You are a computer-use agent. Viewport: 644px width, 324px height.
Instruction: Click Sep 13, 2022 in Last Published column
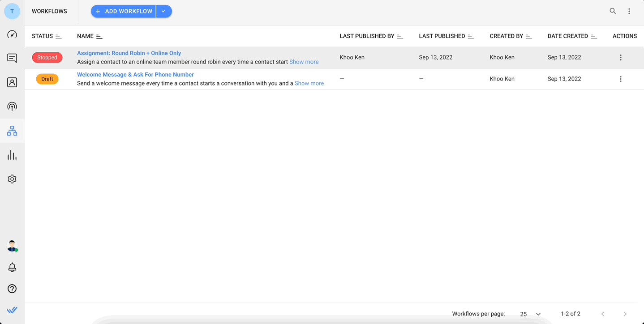pos(436,57)
